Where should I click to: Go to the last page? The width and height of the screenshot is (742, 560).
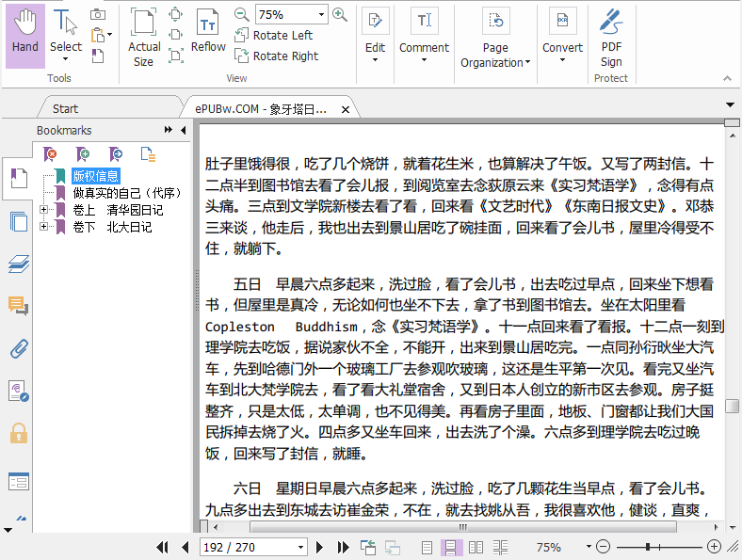343,547
